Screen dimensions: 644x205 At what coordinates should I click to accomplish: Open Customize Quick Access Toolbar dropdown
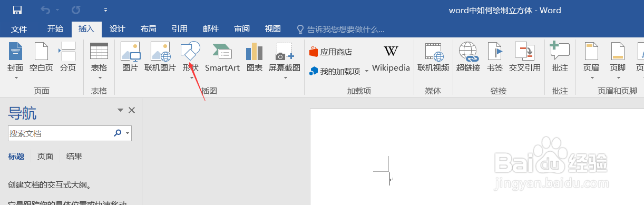coord(105,10)
